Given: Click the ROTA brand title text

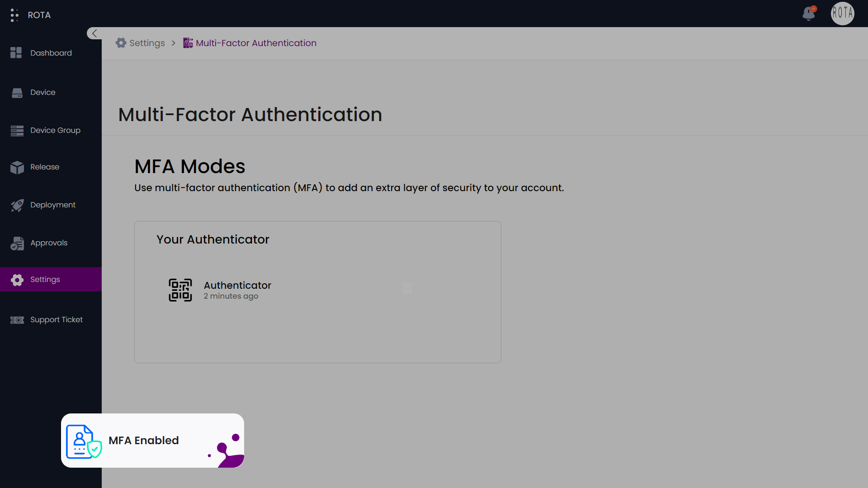Looking at the screenshot, I should pyautogui.click(x=39, y=15).
